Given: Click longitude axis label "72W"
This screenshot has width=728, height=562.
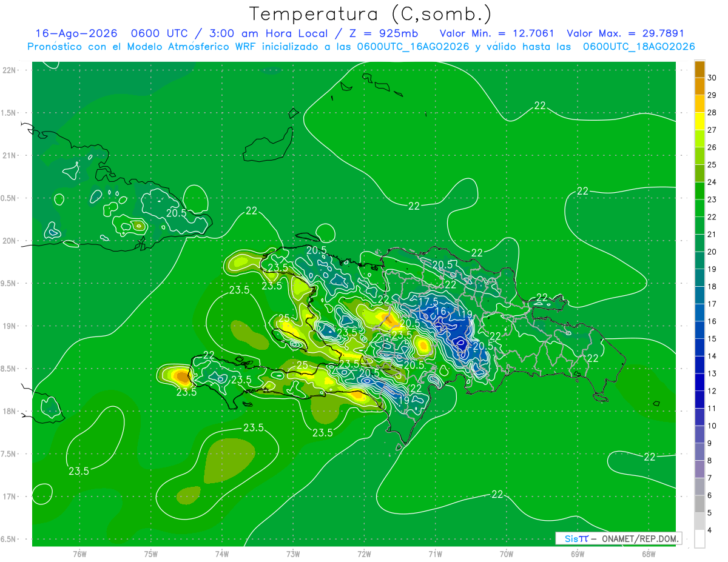Looking at the screenshot, I should tap(364, 554).
